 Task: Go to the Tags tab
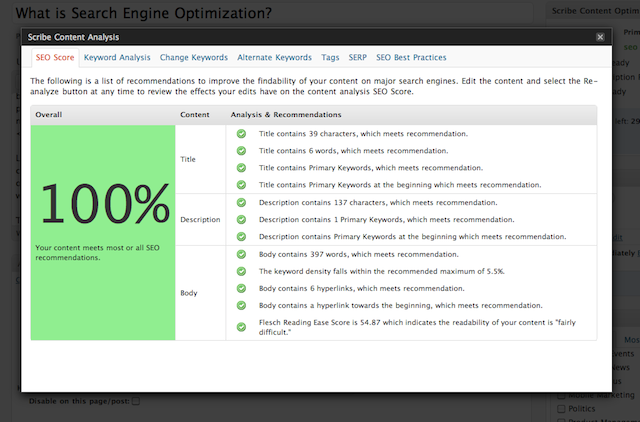330,58
